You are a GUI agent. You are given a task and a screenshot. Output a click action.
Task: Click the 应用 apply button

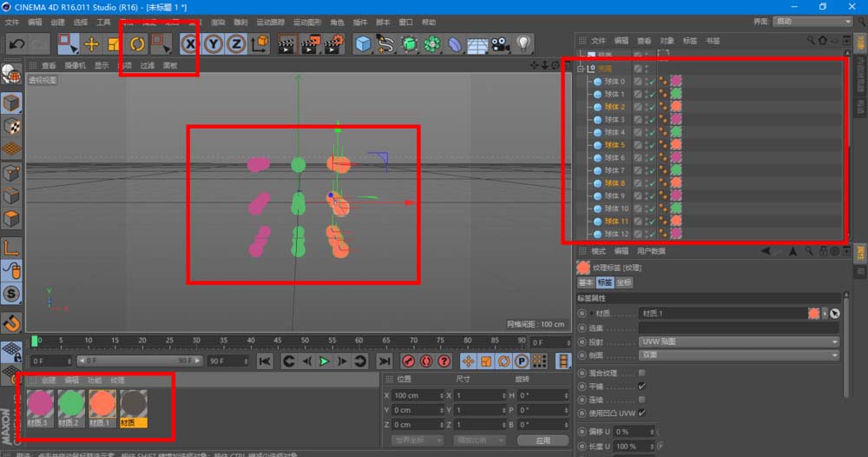pos(543,440)
